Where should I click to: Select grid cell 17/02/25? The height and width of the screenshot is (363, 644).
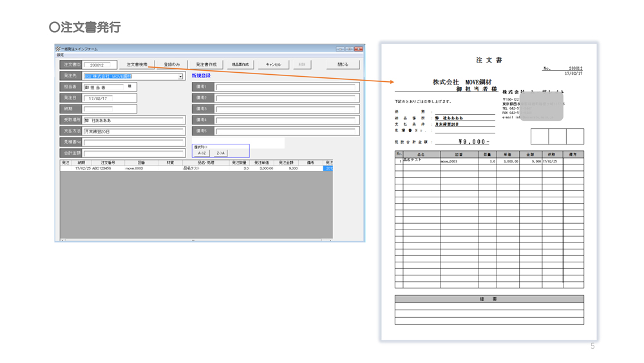82,168
